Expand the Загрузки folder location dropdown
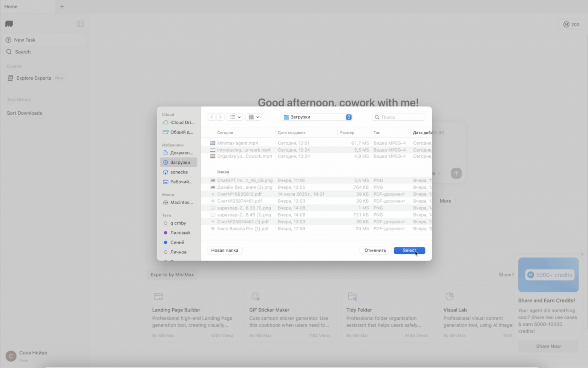The height and width of the screenshot is (368, 588). (x=348, y=117)
